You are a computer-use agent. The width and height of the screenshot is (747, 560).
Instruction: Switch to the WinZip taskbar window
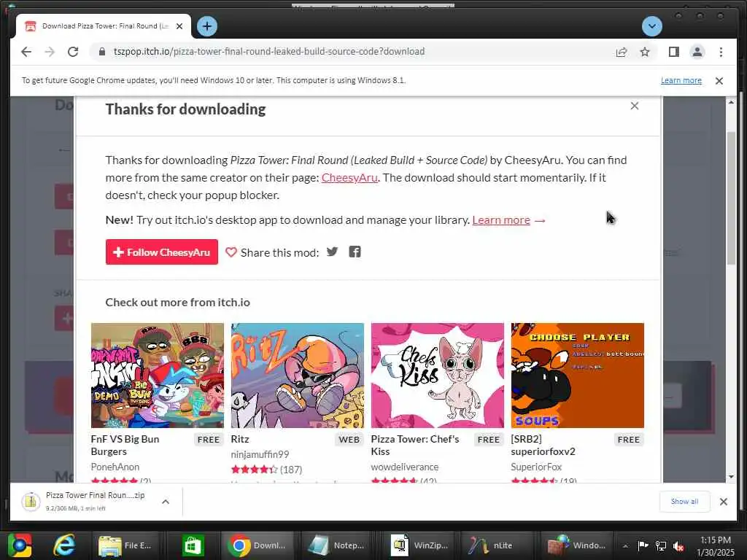click(x=419, y=545)
